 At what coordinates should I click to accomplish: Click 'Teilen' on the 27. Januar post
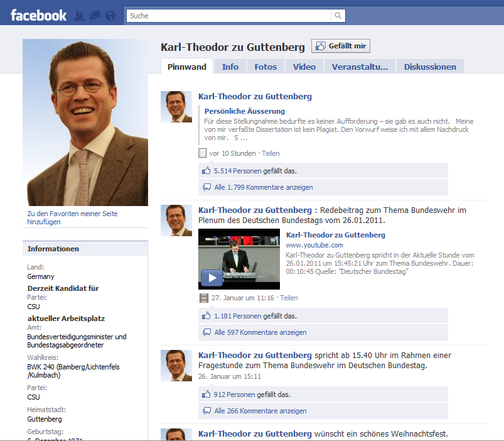(289, 298)
